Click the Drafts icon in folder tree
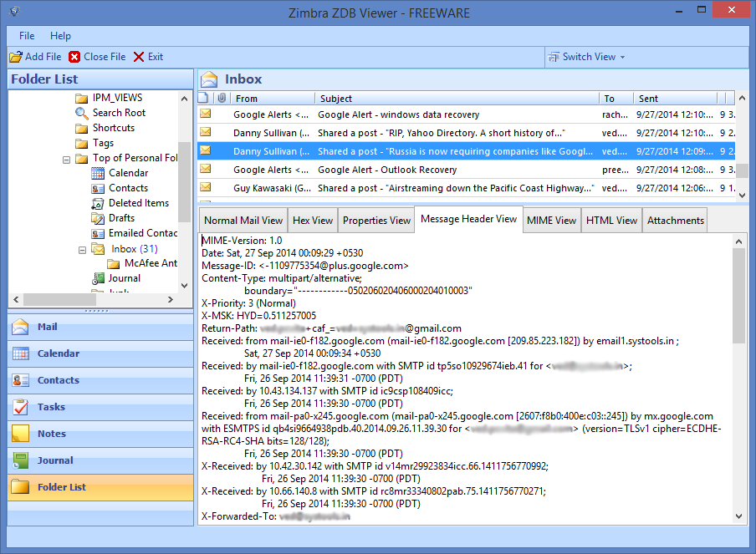The image size is (756, 554). [x=98, y=218]
